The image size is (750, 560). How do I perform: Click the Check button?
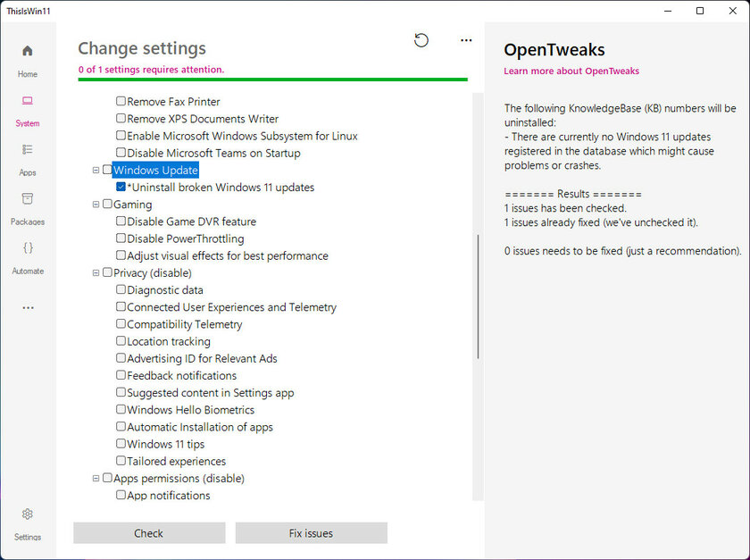click(149, 532)
